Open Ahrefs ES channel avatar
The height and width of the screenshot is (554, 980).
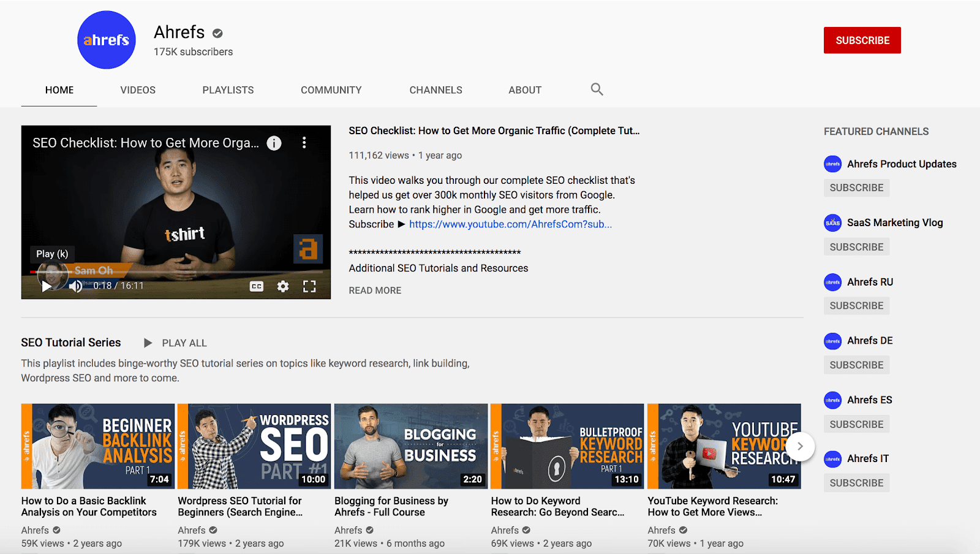[833, 400]
